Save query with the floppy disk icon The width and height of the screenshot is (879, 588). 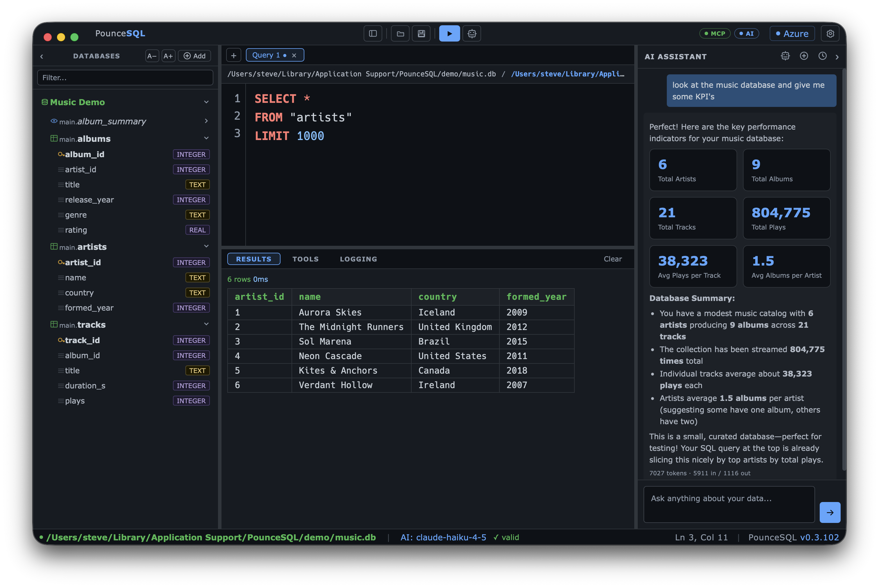(421, 33)
